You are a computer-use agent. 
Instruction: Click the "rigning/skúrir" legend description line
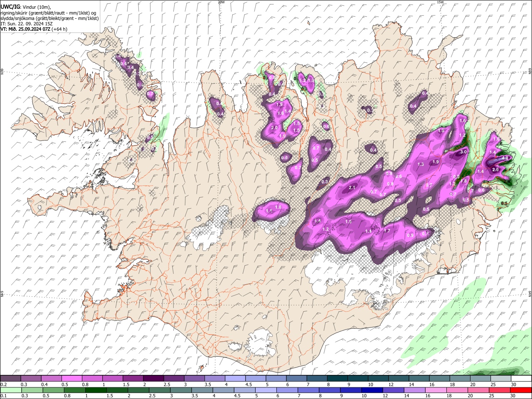49,13
